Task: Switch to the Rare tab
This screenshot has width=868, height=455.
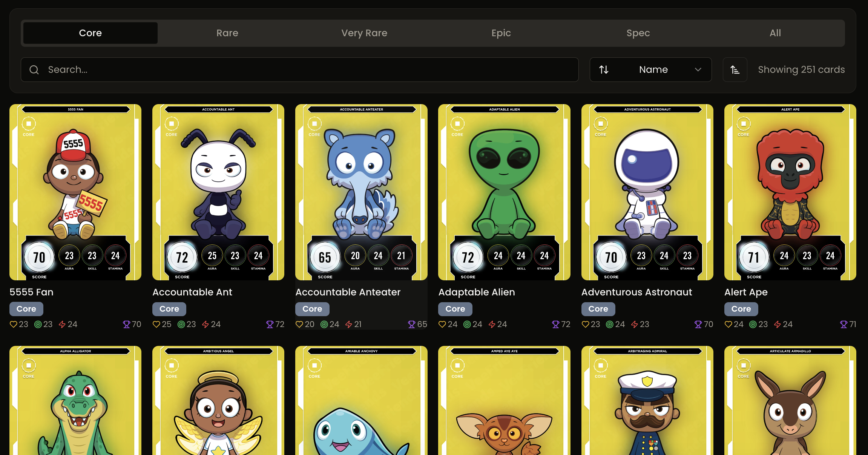Action: 227,33
